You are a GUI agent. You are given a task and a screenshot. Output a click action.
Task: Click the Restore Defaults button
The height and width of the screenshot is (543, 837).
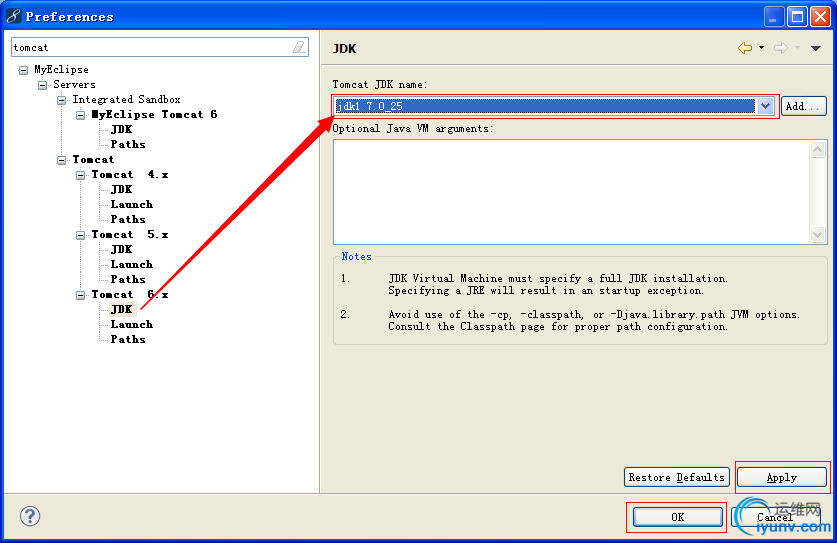[x=676, y=477]
